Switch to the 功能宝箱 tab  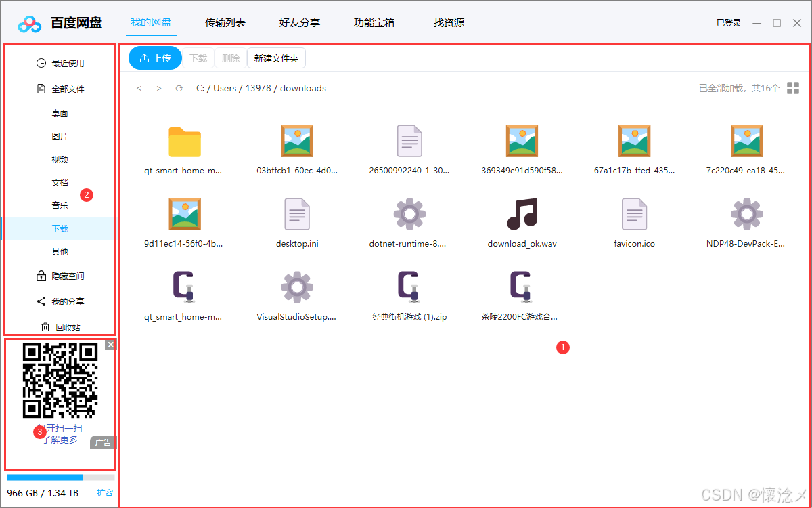pyautogui.click(x=374, y=23)
